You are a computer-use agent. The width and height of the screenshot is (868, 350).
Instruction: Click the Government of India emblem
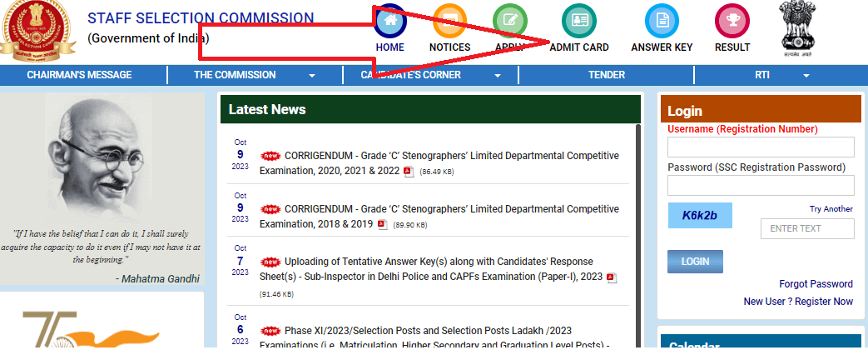point(798,27)
